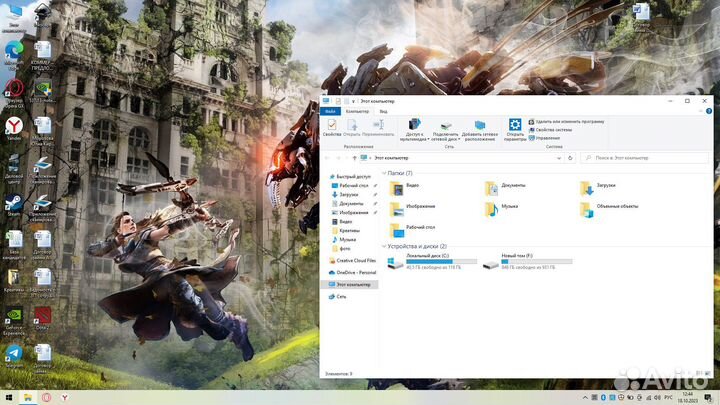Select Рабочий стол in navigation pane
The image size is (720, 405).
[x=354, y=186]
